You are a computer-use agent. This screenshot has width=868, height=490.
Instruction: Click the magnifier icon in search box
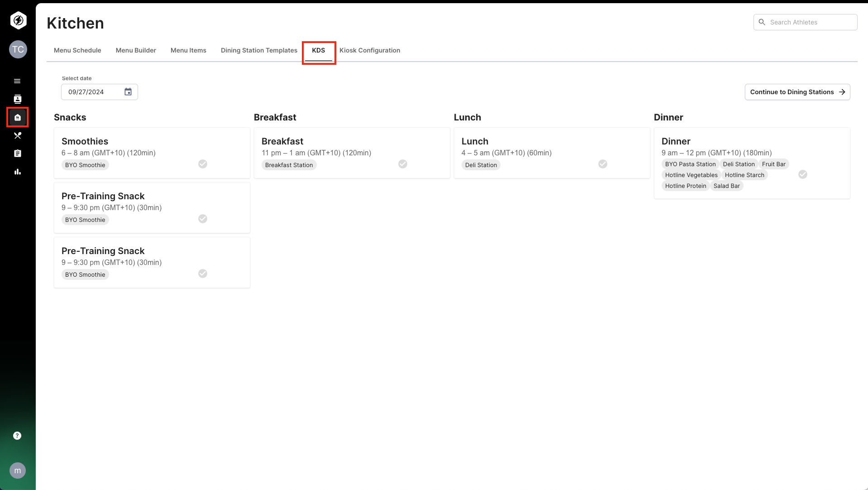pos(762,22)
